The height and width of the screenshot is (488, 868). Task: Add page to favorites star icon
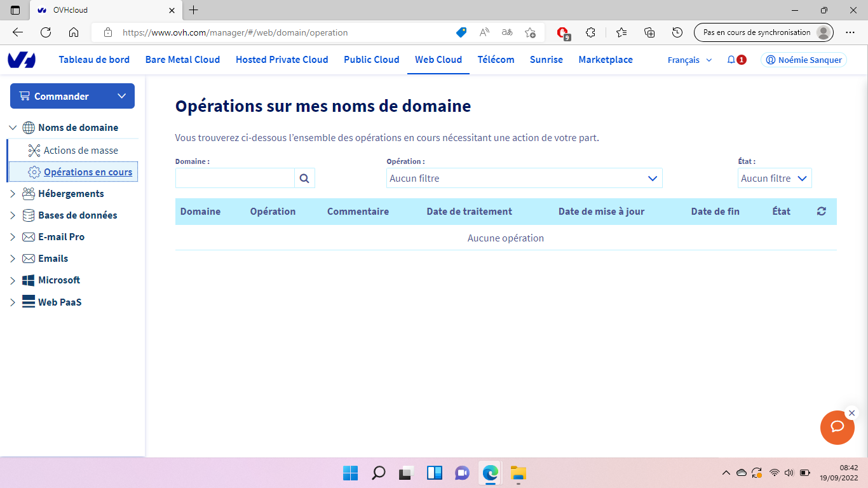pos(531,32)
